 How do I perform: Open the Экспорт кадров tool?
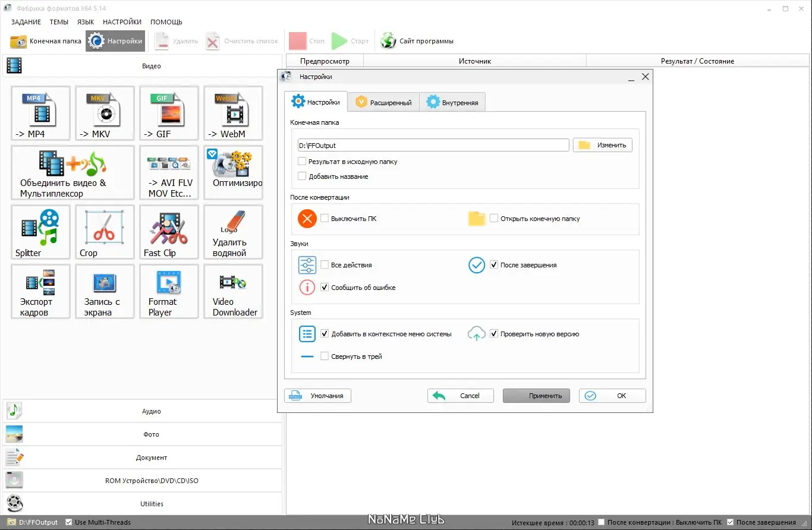pos(40,292)
